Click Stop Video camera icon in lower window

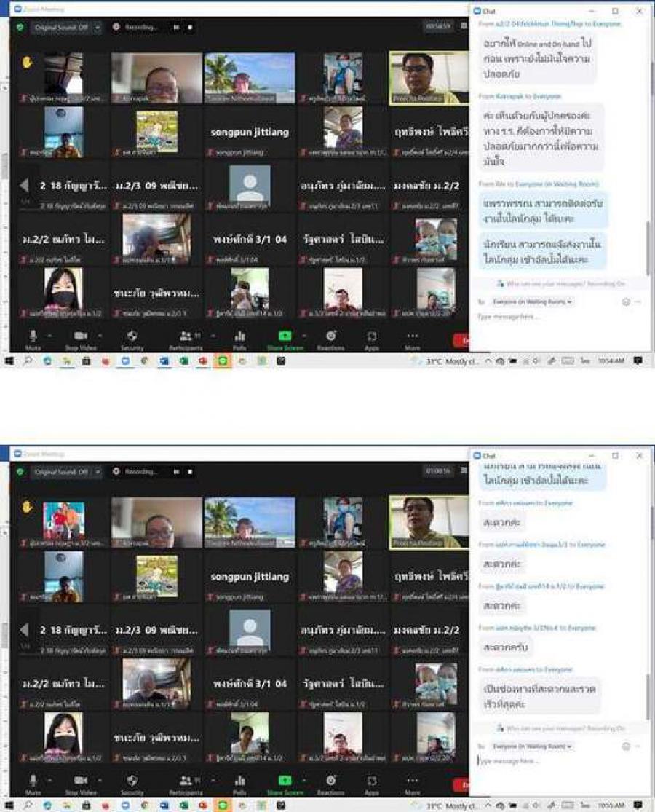(80, 780)
